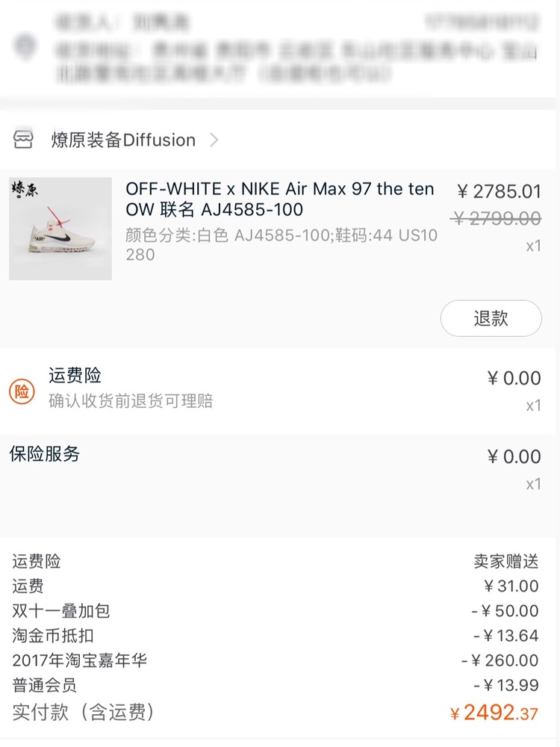560x747 pixels.
Task: Tap the ¥2785.01 product price
Action: 499,191
